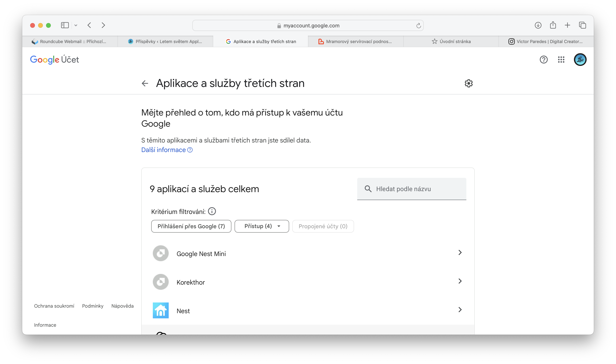Toggle the Propojené účty filter chip
The image size is (616, 364).
click(323, 226)
